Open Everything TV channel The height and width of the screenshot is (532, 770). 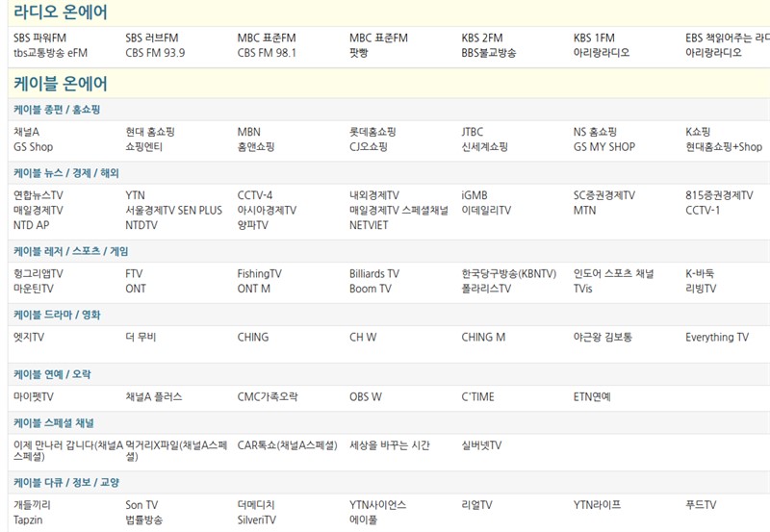717,337
